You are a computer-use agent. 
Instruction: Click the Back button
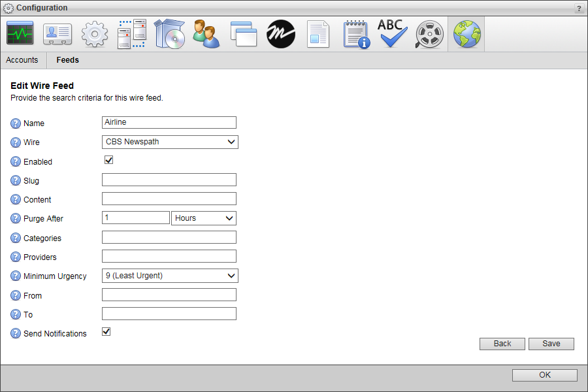point(502,344)
